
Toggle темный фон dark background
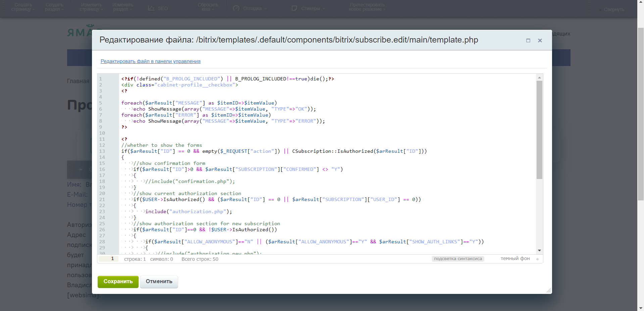pos(515,259)
